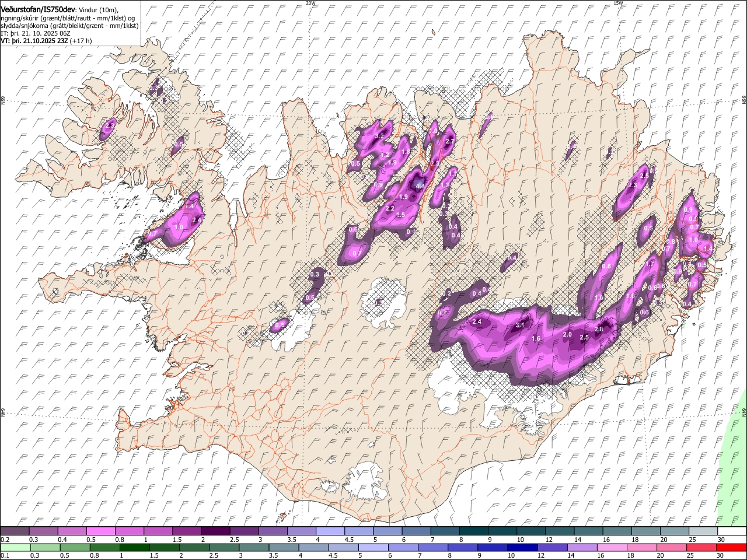The height and width of the screenshot is (560, 747).
Task: Click the 2.0 precipitation value on the map
Action: tap(567, 335)
